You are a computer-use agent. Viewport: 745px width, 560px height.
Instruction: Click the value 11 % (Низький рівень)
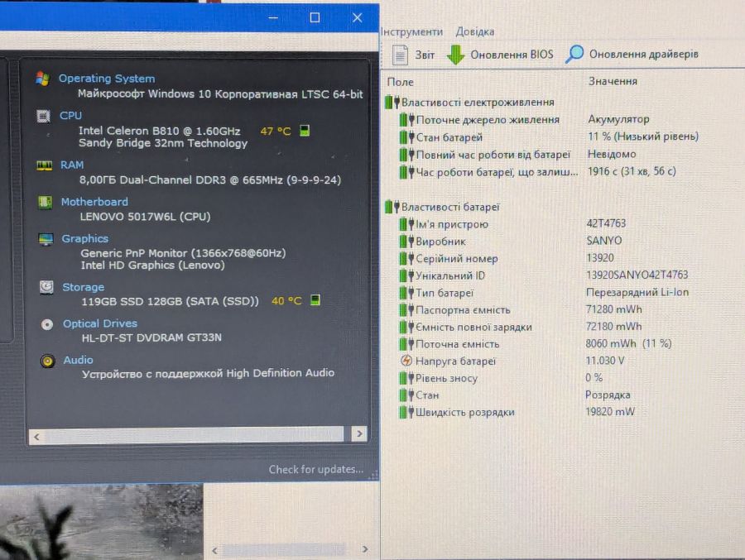[643, 136]
